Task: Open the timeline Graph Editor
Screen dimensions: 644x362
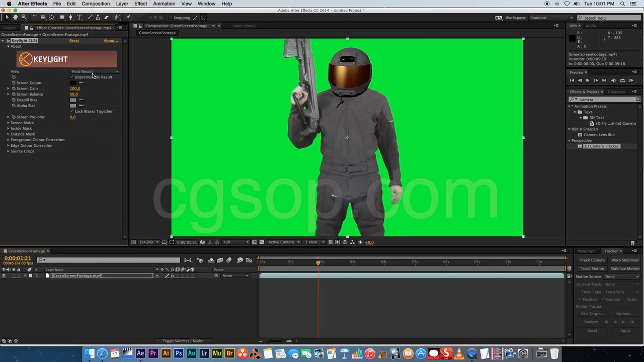Action: coord(249,260)
